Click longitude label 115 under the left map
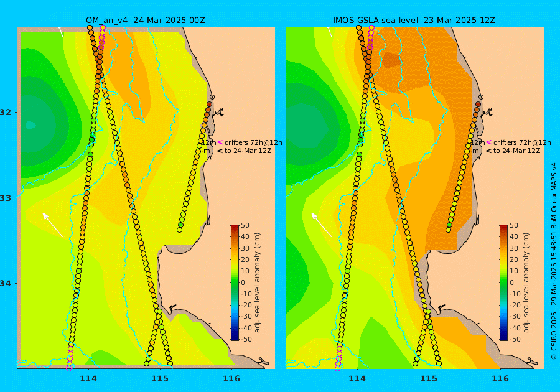Screen dimensions: 560x392 pos(160,379)
